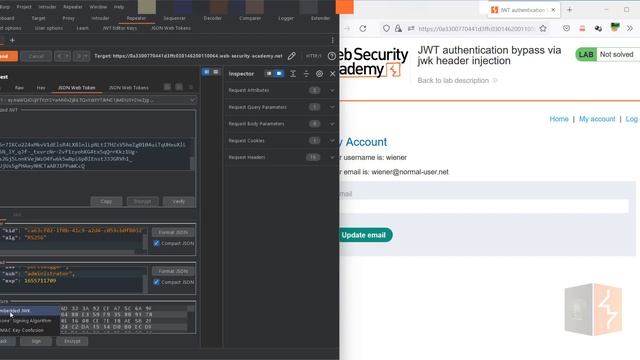Select the side-by-side request/response layout icon
The image size is (640, 360).
(x=206, y=72)
